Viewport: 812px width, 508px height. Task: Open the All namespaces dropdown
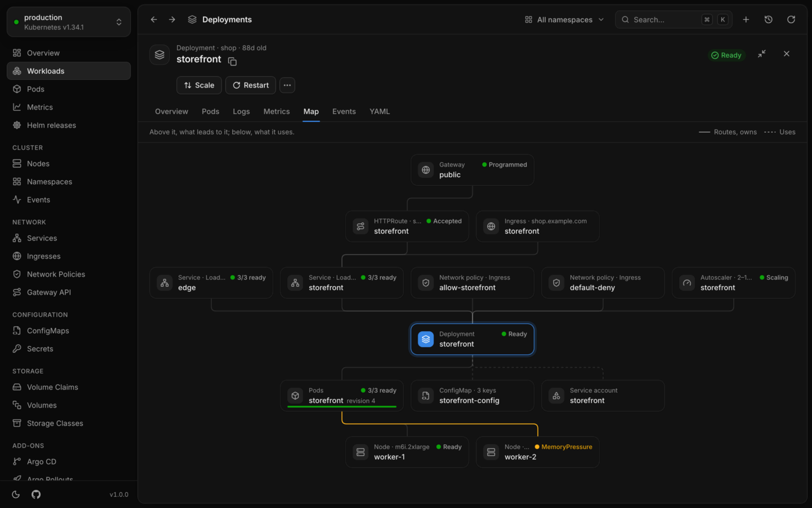pos(564,20)
